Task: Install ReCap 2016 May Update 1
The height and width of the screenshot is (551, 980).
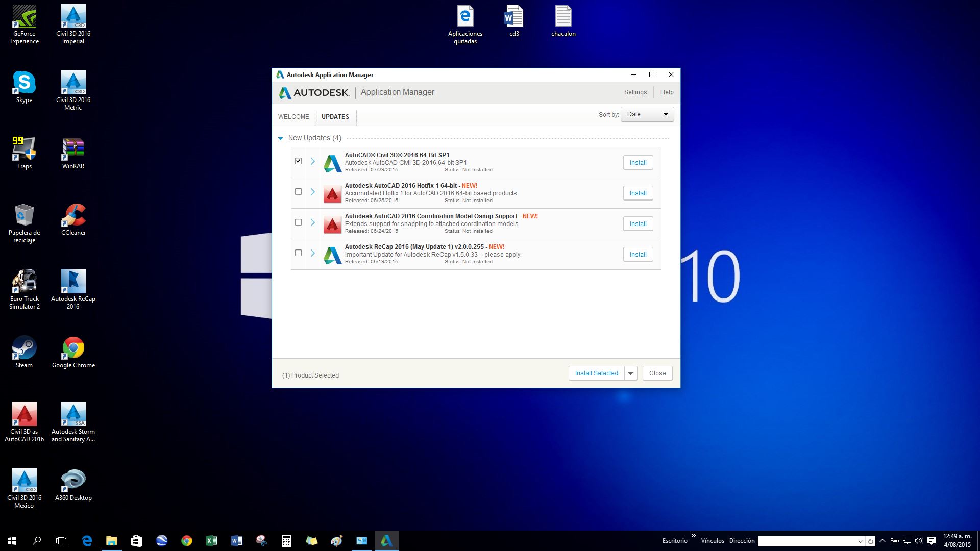Action: [638, 255]
